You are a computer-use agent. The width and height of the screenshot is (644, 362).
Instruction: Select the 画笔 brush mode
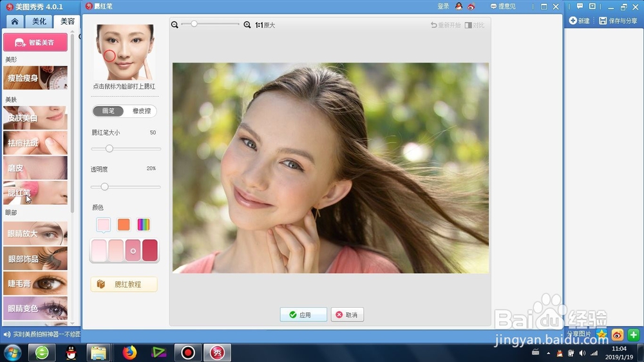pos(108,111)
